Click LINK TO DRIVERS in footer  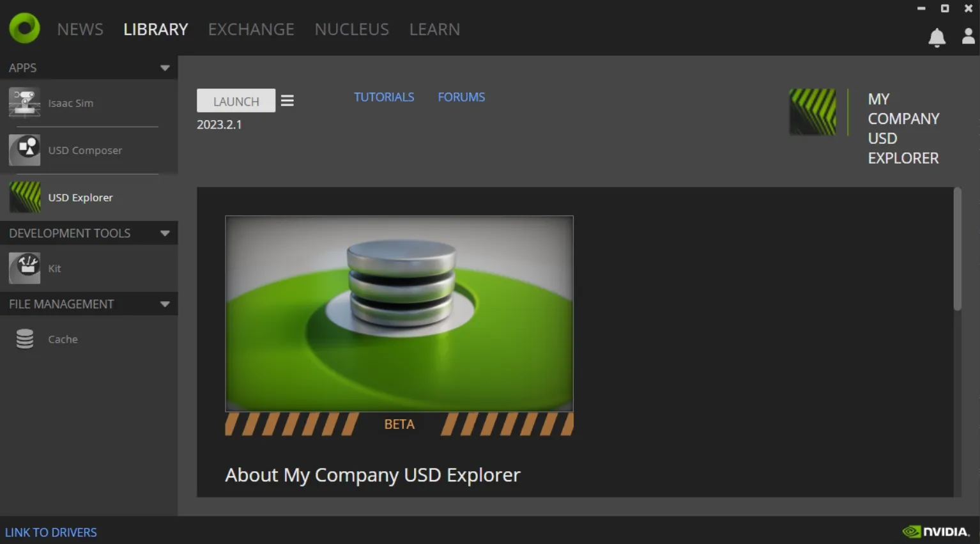coord(51,532)
